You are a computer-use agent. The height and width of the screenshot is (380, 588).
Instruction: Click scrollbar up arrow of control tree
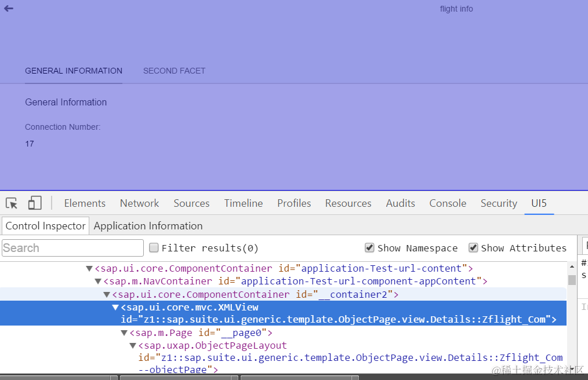(x=572, y=266)
